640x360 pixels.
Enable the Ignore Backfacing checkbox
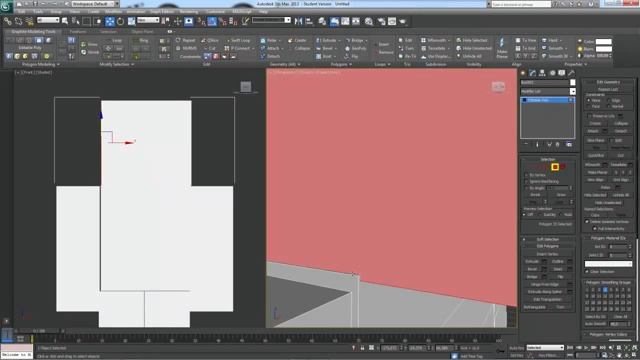coord(527,182)
